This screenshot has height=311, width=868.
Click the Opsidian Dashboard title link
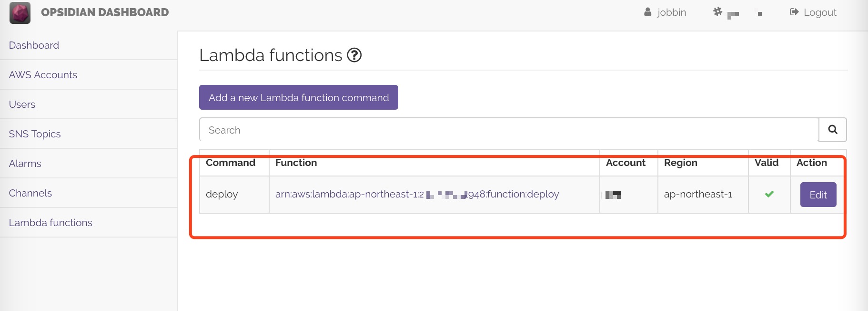[105, 12]
